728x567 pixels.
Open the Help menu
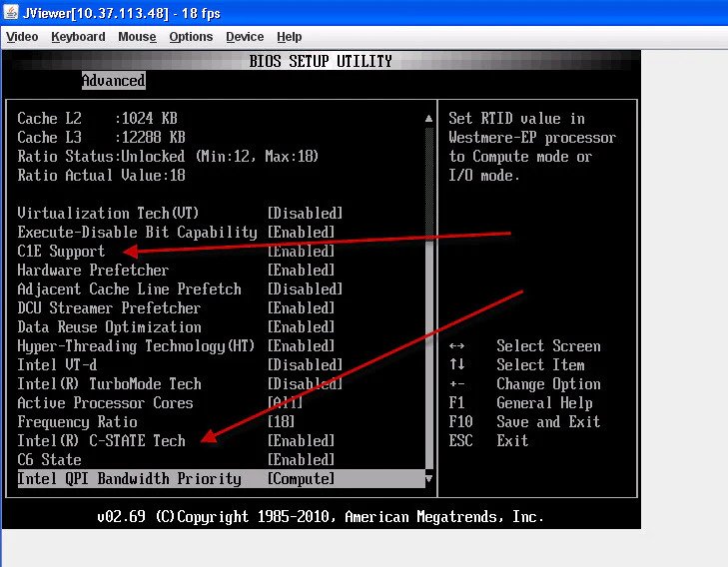(290, 37)
